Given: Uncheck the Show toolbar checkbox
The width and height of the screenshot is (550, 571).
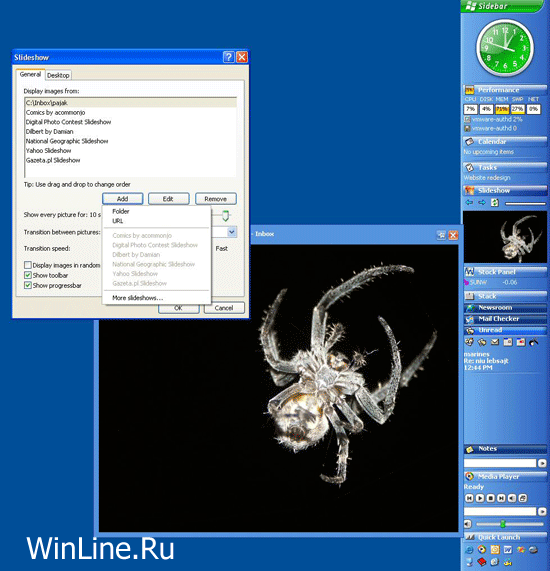Looking at the screenshot, I should [28, 275].
